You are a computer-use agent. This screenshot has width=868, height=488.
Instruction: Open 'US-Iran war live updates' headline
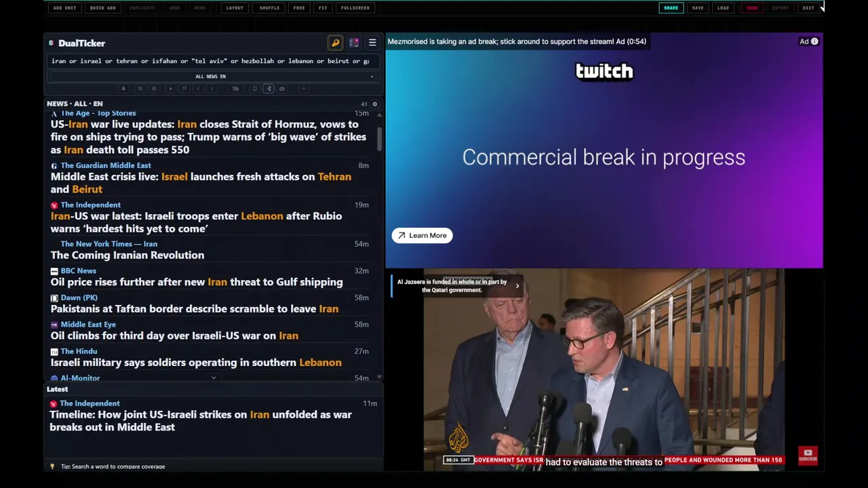coord(208,137)
